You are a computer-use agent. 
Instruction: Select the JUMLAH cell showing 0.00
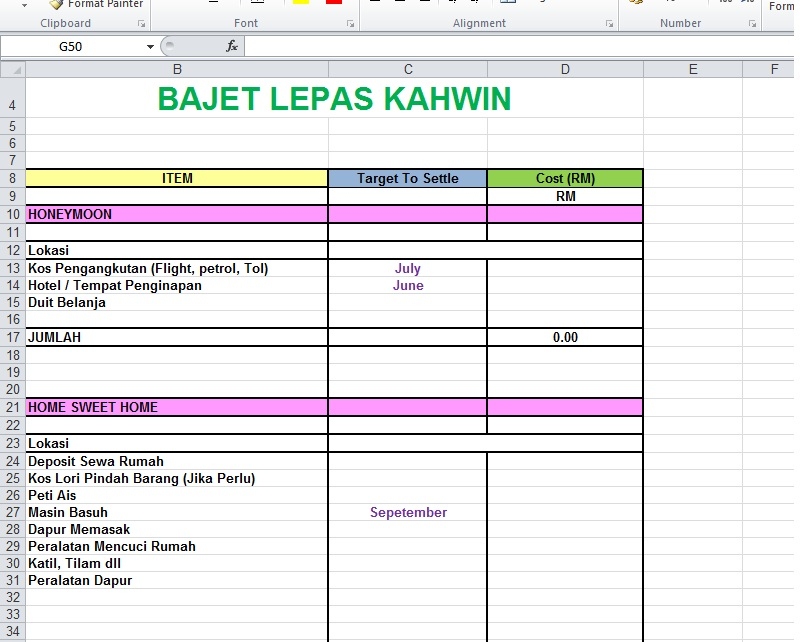[565, 337]
